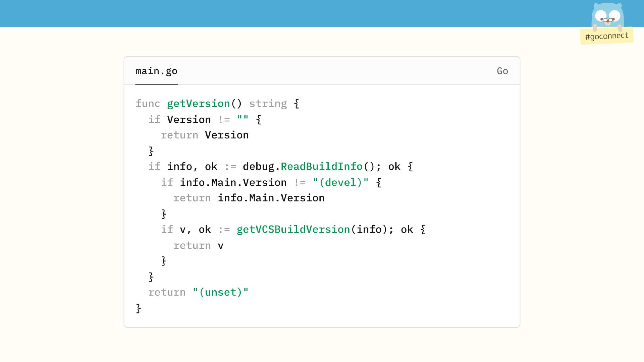Click the return v statement

click(x=198, y=246)
